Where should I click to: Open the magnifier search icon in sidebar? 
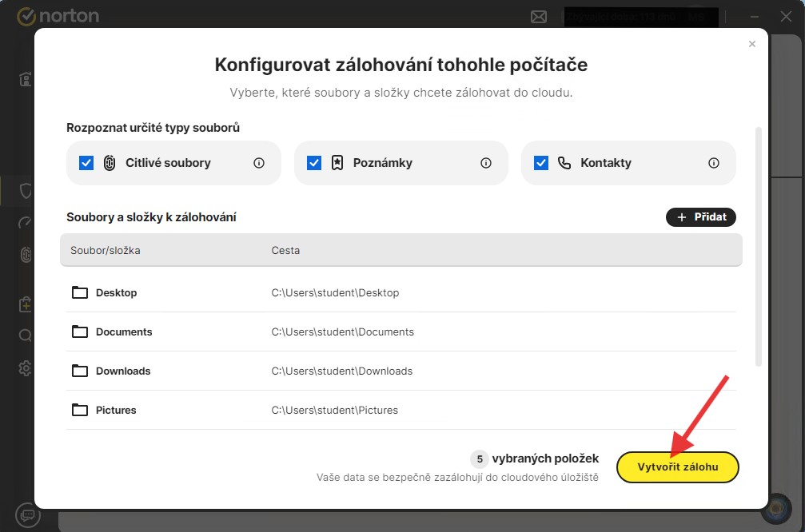tap(26, 335)
